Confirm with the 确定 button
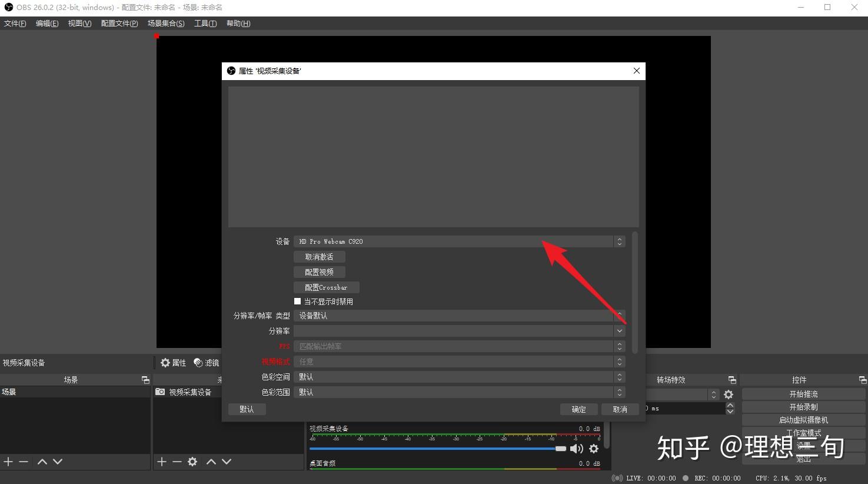 (579, 409)
